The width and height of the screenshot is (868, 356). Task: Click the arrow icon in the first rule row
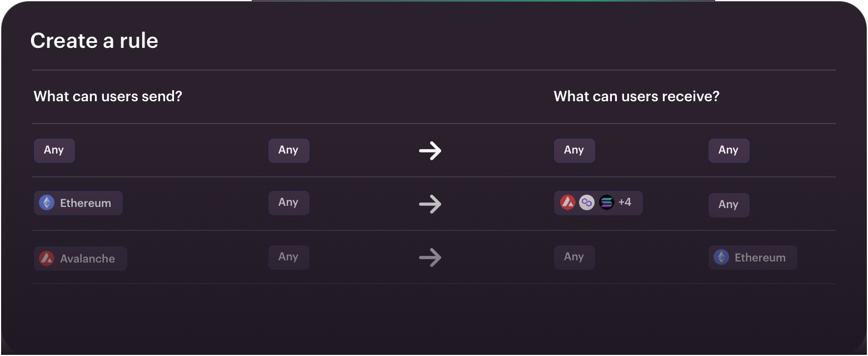[431, 150]
